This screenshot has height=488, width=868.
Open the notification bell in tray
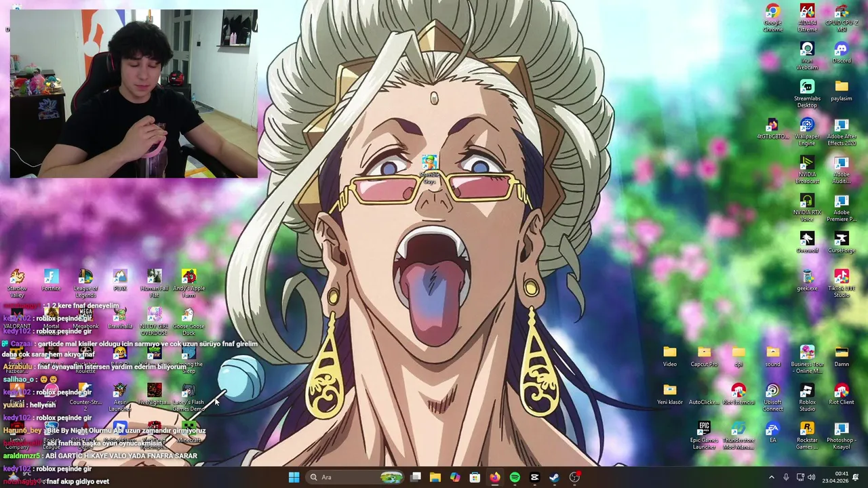point(856,477)
